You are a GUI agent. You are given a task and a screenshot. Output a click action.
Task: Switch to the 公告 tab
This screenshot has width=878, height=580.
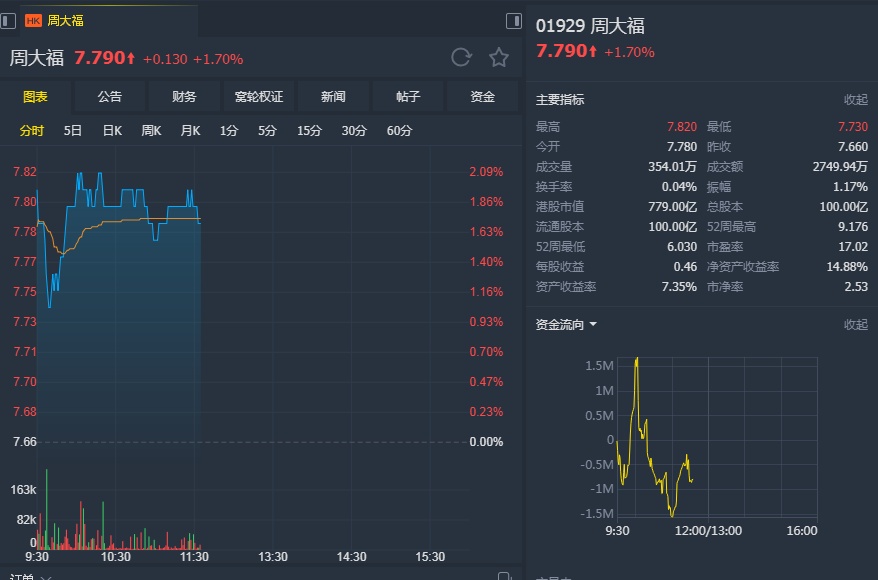click(x=110, y=97)
